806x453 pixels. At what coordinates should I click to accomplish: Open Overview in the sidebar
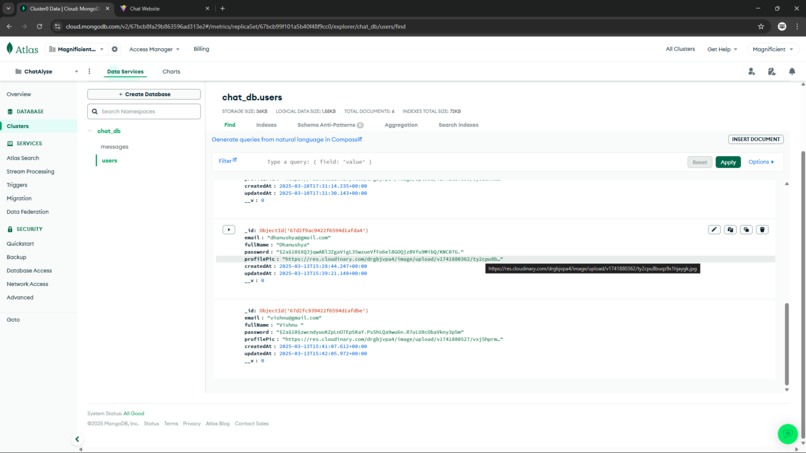pos(19,94)
